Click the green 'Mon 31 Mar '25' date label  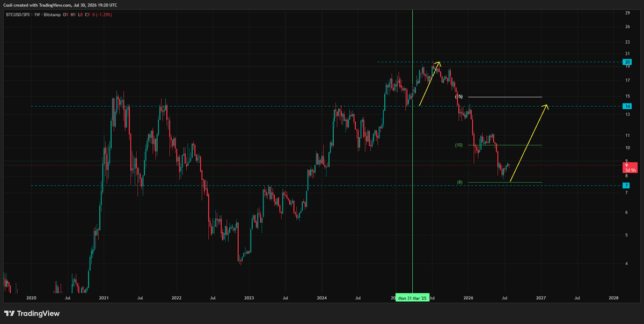(412, 298)
